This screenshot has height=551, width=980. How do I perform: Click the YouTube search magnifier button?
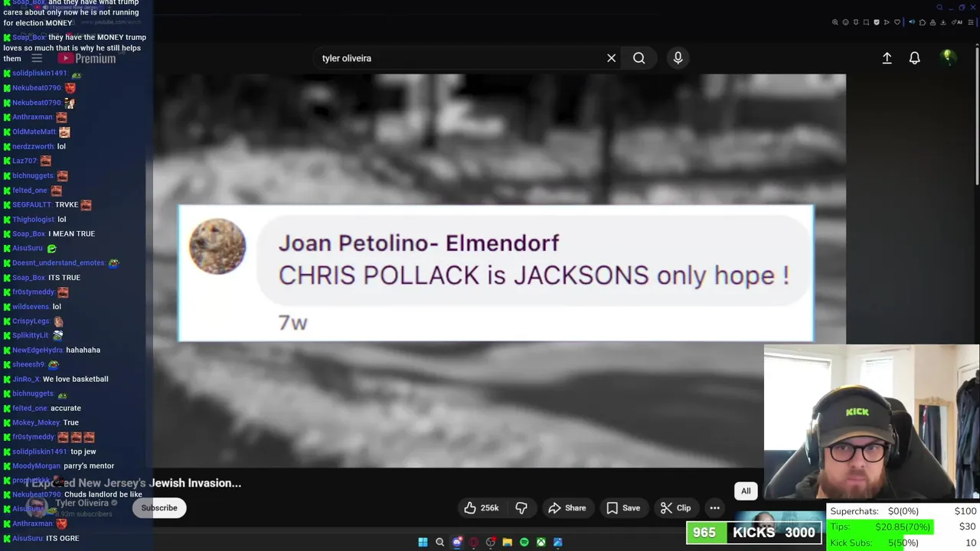tap(639, 58)
